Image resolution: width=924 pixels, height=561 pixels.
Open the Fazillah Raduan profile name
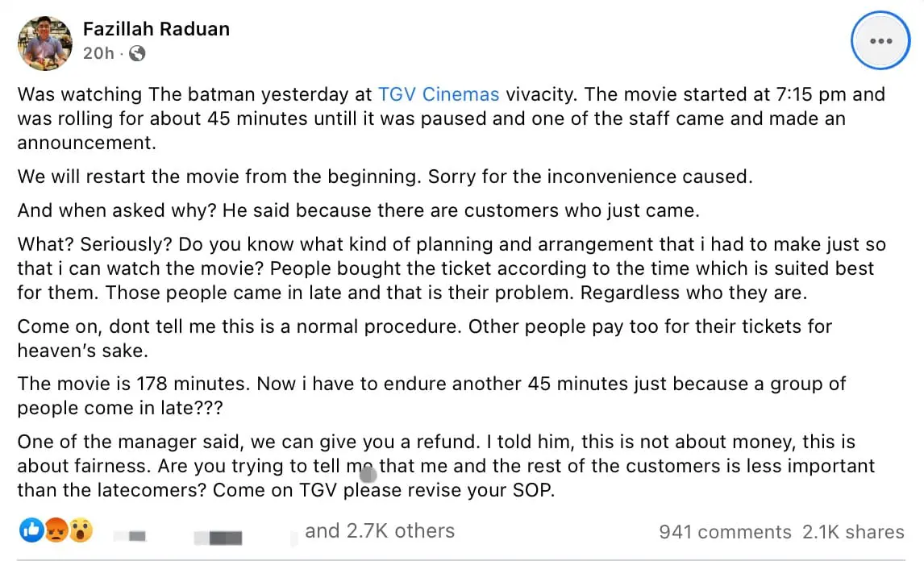click(156, 29)
